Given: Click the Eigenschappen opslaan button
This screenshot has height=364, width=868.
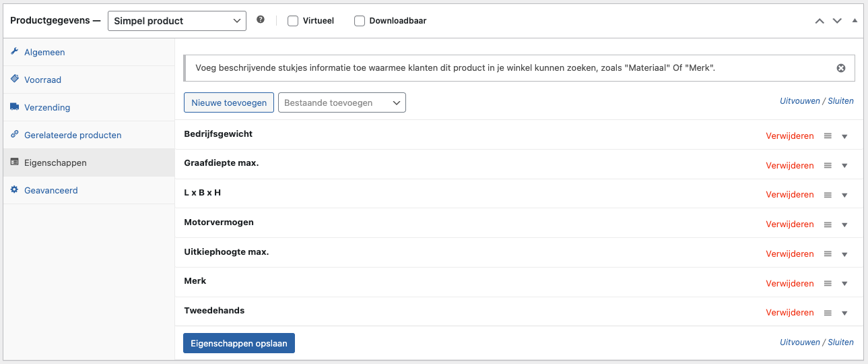Looking at the screenshot, I should pyautogui.click(x=239, y=343).
